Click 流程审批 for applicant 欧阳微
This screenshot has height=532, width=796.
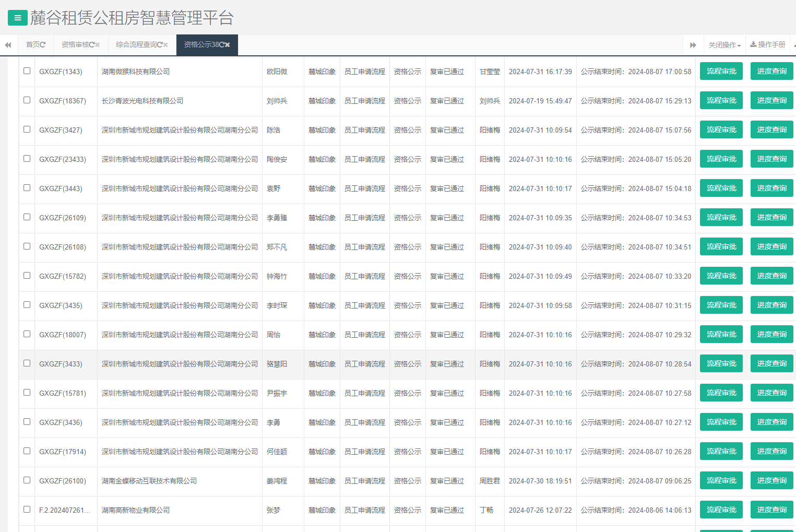click(721, 72)
